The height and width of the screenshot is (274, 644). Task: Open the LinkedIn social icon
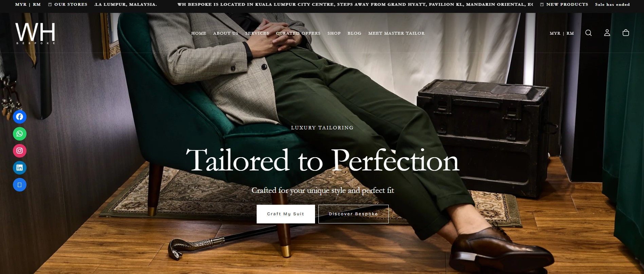click(x=20, y=168)
